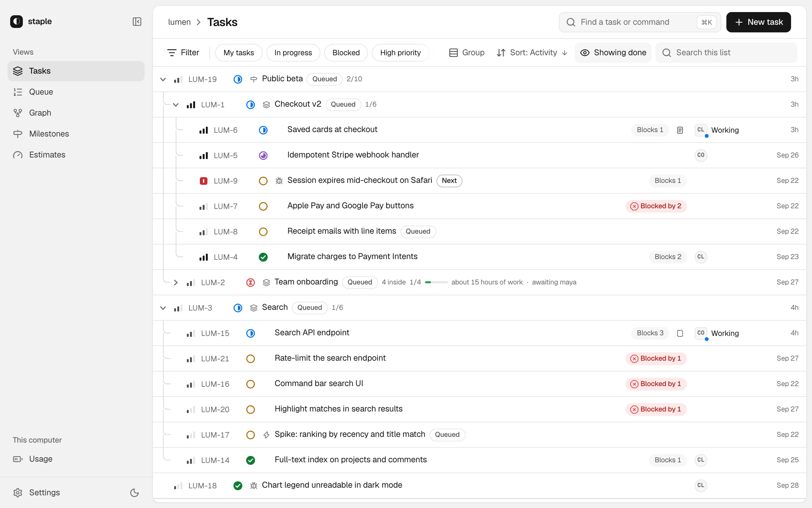The image size is (812, 508).
Task: Click the empty note icon on LUM-15 row
Action: tap(680, 333)
